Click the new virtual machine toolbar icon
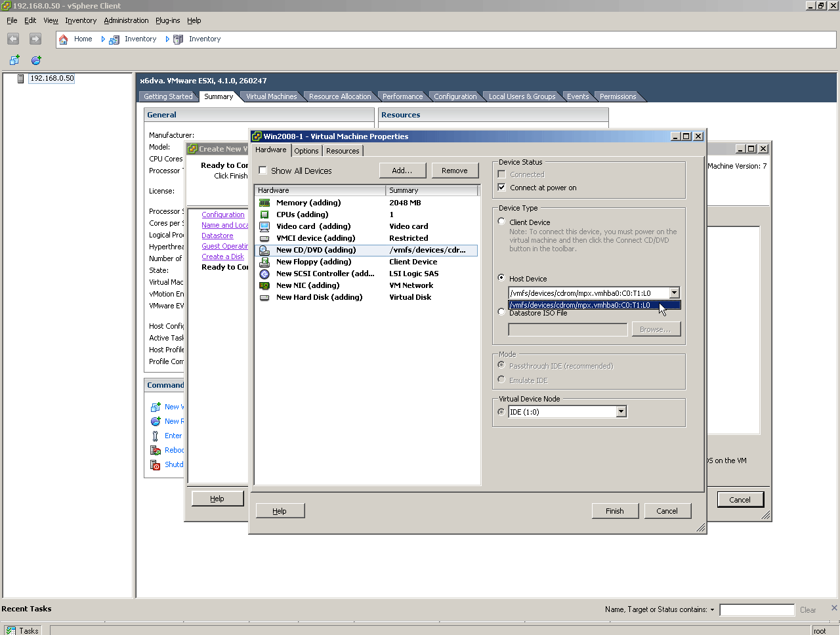This screenshot has width=840, height=635. 14,60
